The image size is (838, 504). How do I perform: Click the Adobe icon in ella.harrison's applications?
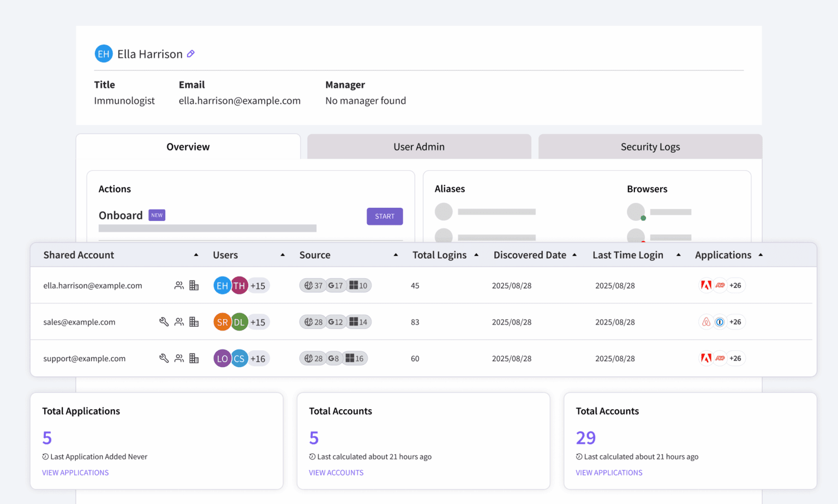(x=706, y=285)
